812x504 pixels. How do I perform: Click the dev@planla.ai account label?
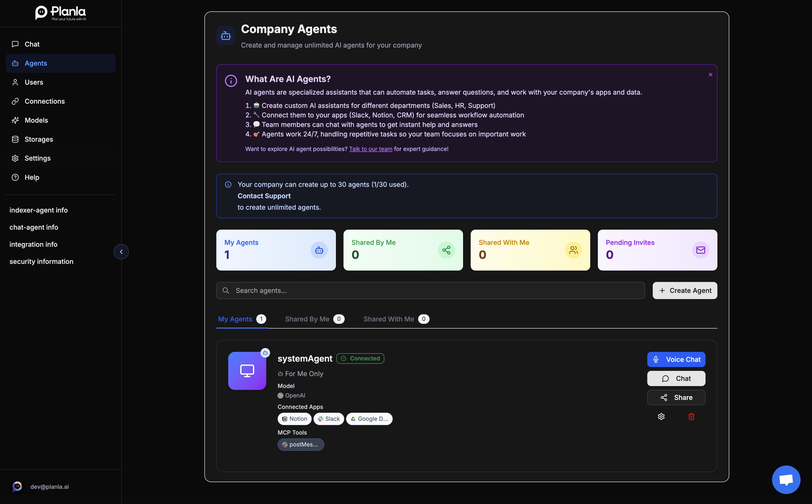[x=50, y=487]
